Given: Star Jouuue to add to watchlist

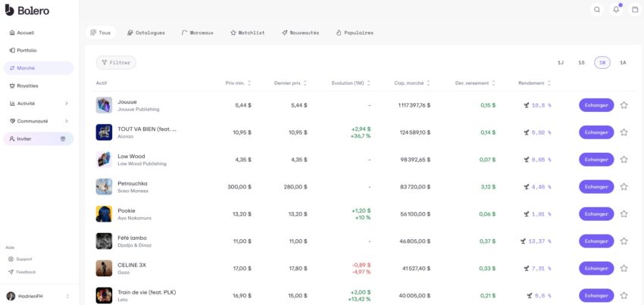Looking at the screenshot, I should 624,105.
